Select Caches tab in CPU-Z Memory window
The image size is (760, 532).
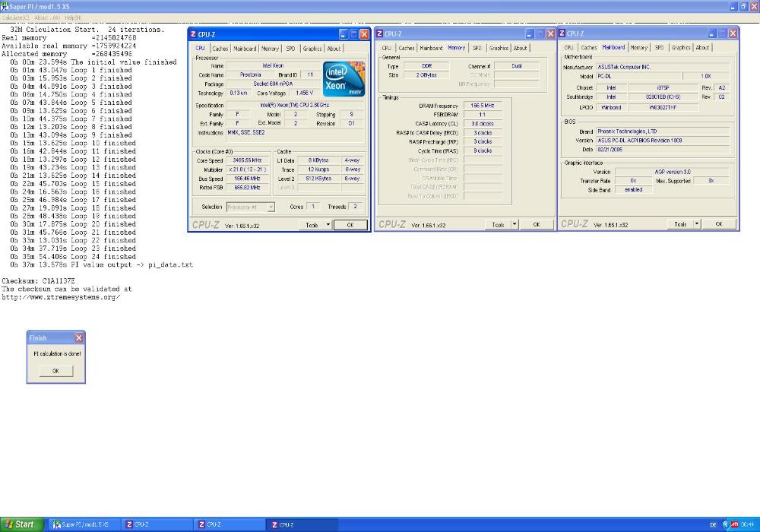point(406,48)
